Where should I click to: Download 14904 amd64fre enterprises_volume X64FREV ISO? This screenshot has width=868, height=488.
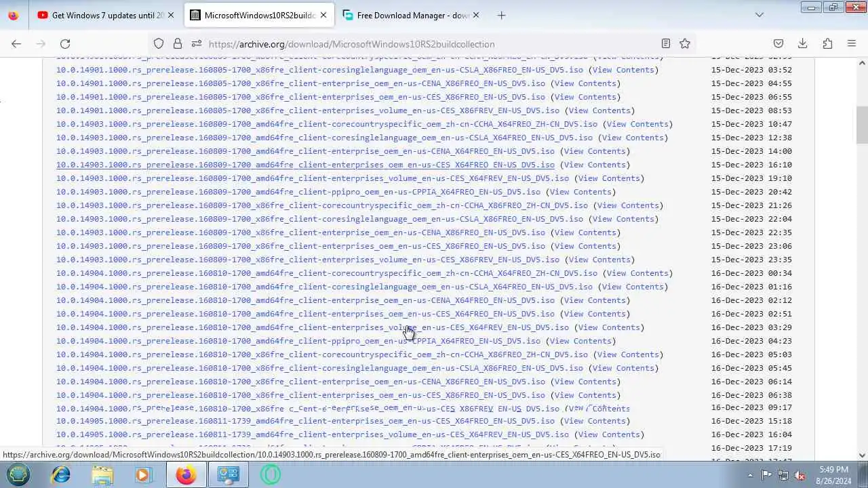[313, 327]
